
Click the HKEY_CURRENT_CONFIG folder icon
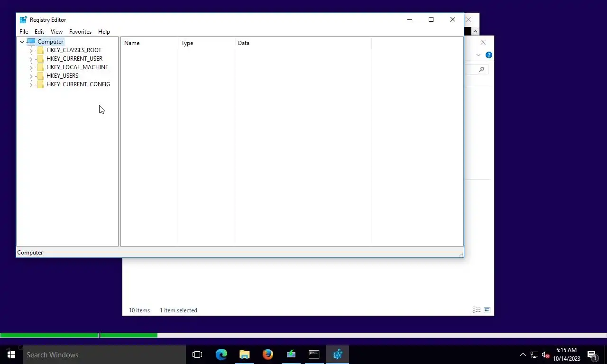(x=40, y=84)
